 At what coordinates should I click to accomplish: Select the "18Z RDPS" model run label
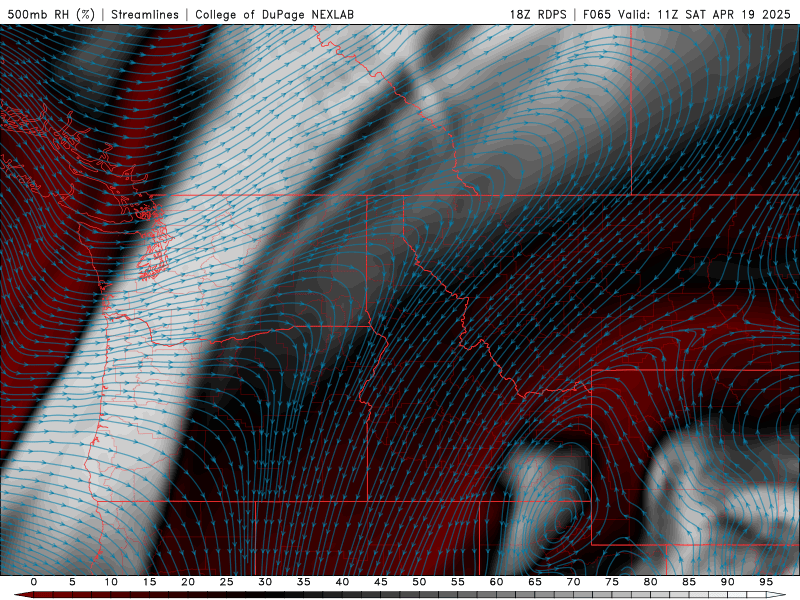click(x=538, y=14)
